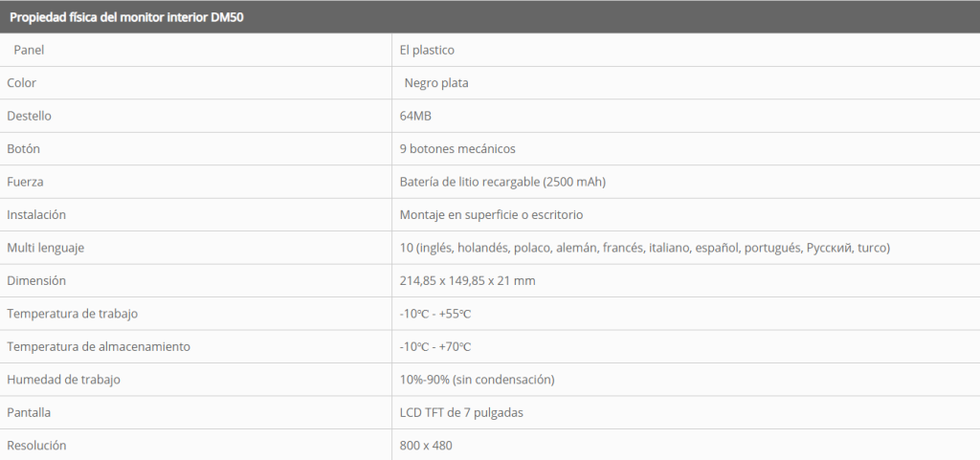The width and height of the screenshot is (980, 460).
Task: Select the list of 10 languages
Action: [x=645, y=249]
